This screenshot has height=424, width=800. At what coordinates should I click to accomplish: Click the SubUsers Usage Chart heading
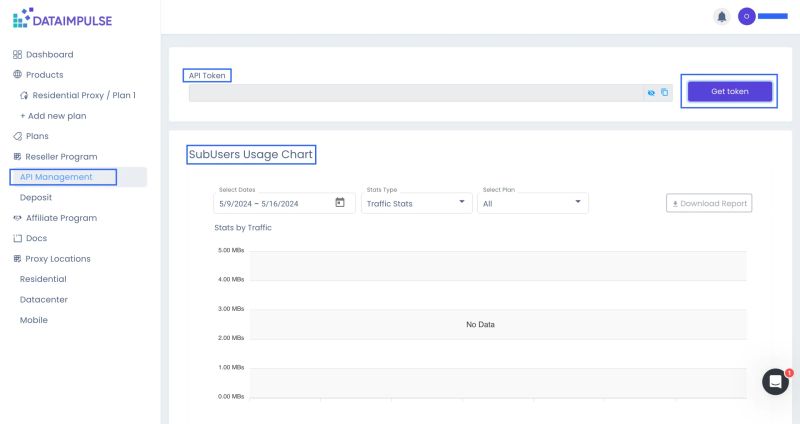pyautogui.click(x=251, y=155)
